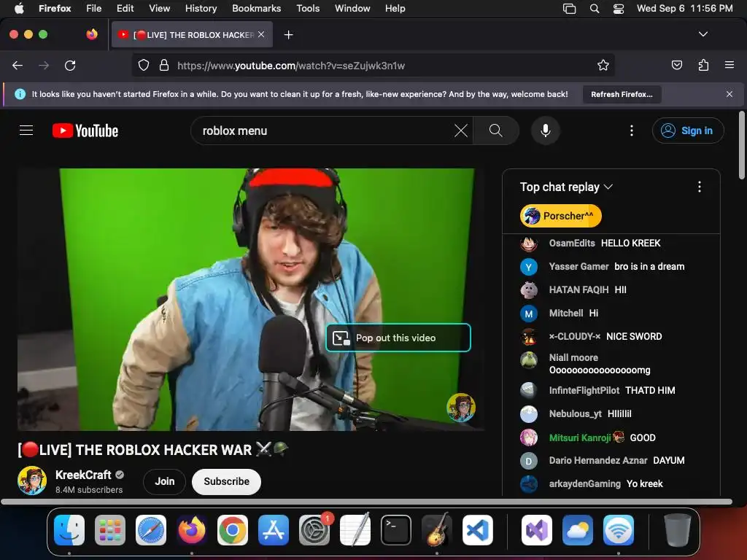Launch Google Chrome from the Dock
The width and height of the screenshot is (747, 560).
[233, 530]
